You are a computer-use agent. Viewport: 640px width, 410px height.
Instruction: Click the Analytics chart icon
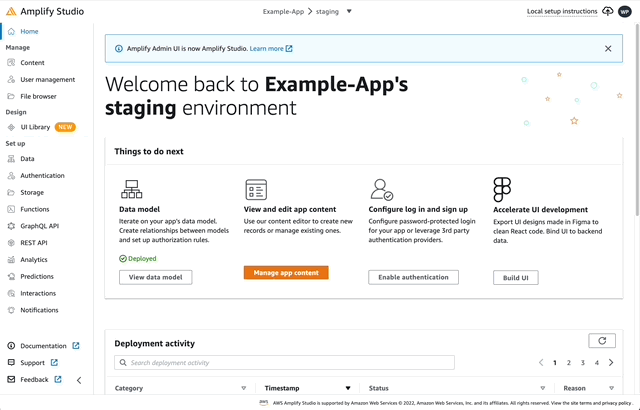click(11, 259)
